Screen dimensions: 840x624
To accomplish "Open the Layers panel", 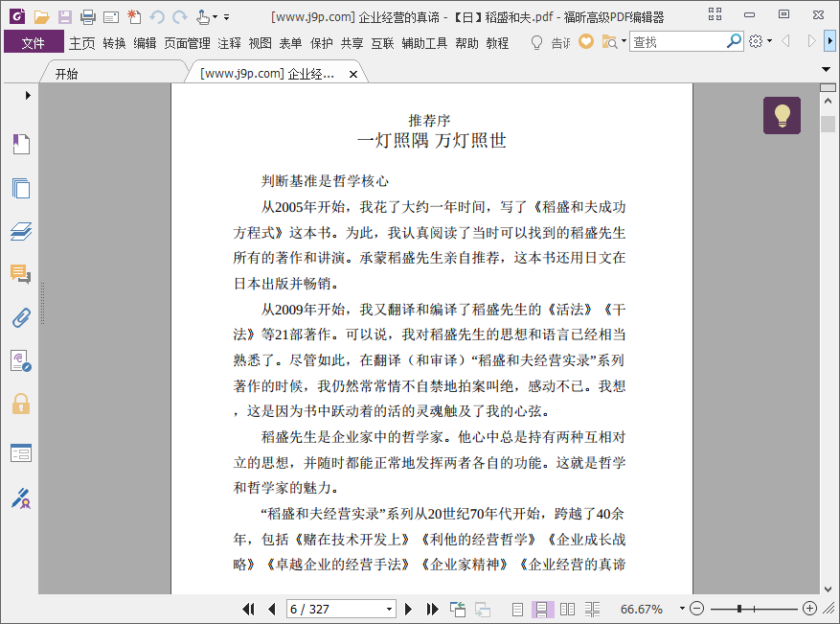I will coord(21,231).
